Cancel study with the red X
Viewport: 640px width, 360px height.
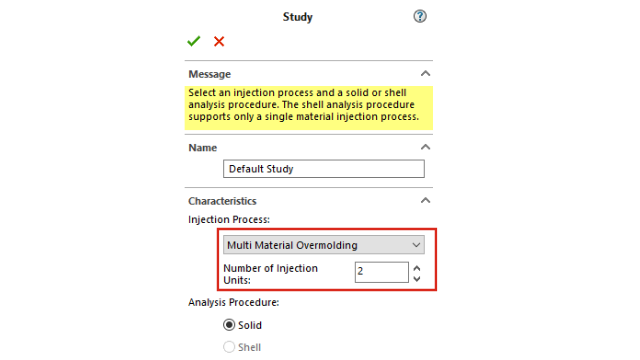219,41
